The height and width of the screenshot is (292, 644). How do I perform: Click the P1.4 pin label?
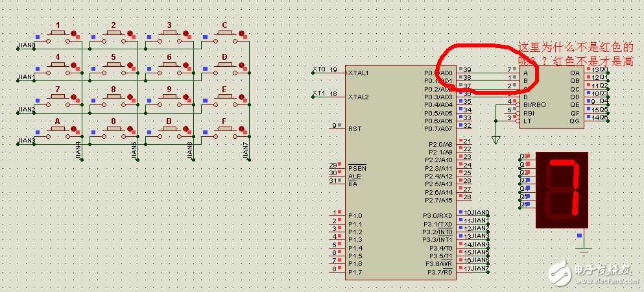pos(355,248)
